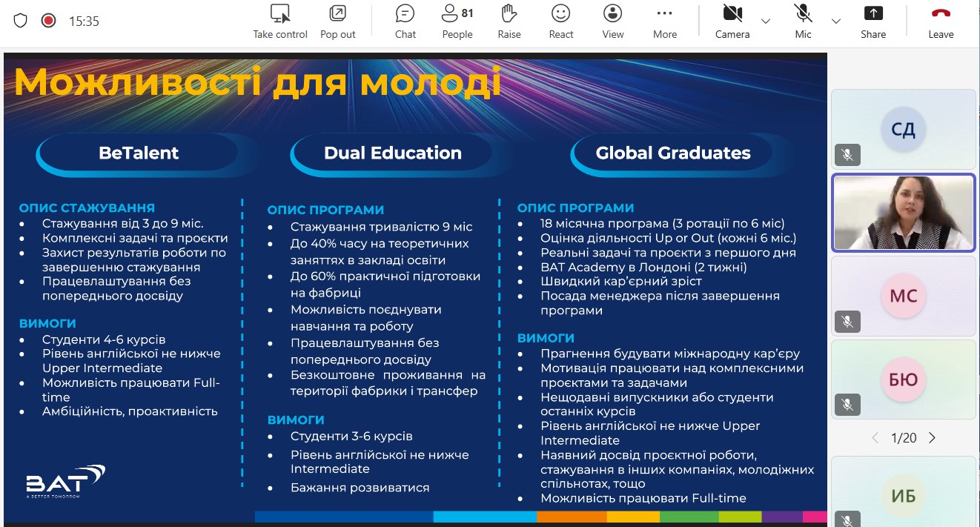Click text 'Швидкий кар'єрний зріст'
980x527 pixels.
(x=621, y=281)
